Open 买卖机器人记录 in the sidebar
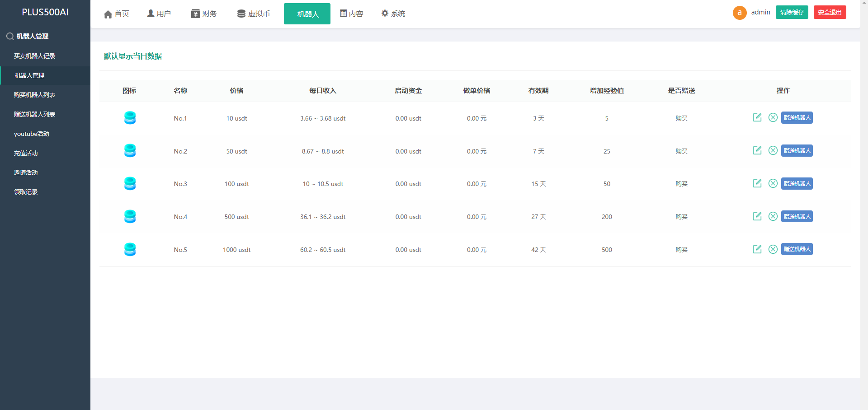 pos(34,56)
